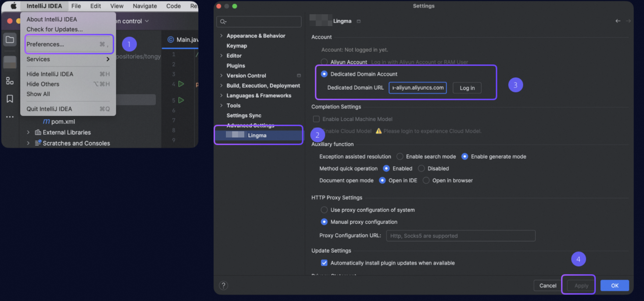The image size is (644, 301).
Task: Click the More tool windows ellipsis icon
Action: click(x=10, y=117)
